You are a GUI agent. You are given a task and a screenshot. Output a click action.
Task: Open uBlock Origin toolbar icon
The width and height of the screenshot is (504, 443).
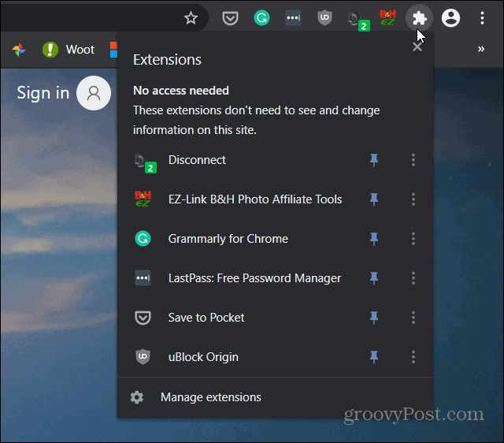pyautogui.click(x=324, y=17)
